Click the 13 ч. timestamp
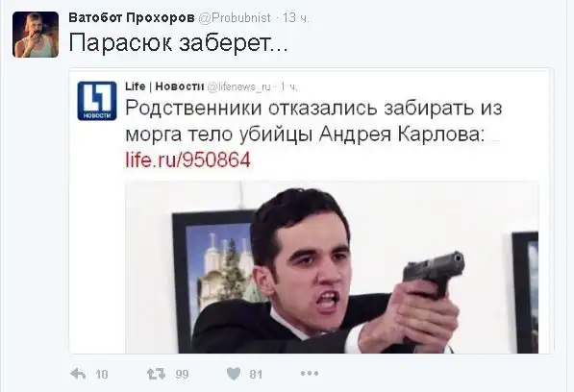Viewport: 574px width, 392px height. [x=295, y=17]
